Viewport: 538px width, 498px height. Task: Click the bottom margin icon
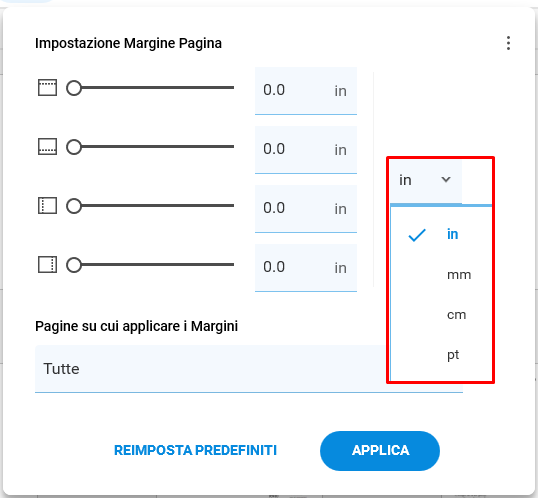coord(47,147)
